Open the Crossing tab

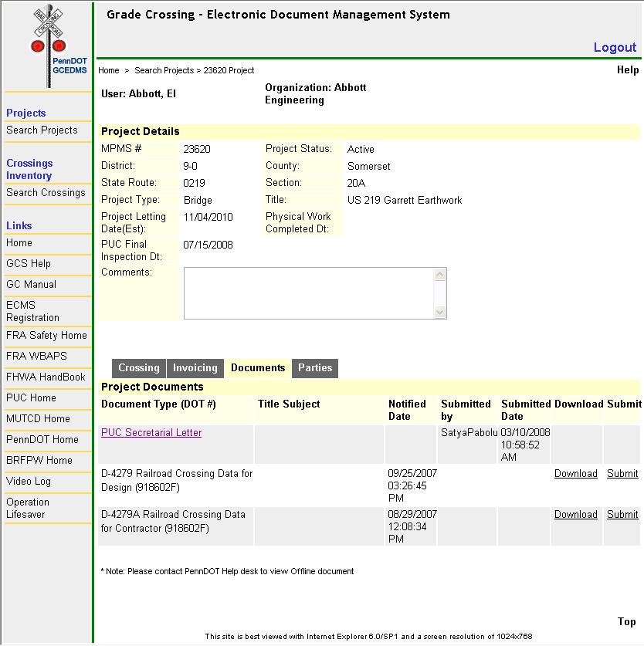tap(139, 368)
